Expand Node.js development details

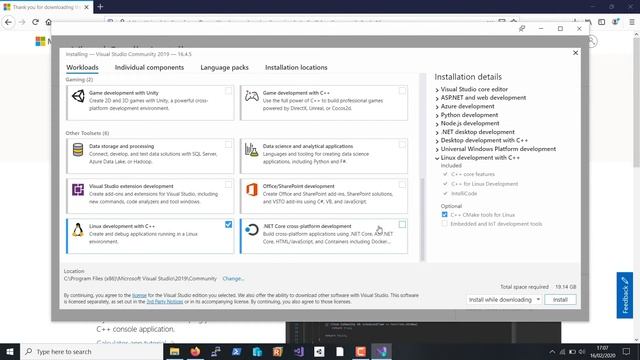tap(437, 124)
